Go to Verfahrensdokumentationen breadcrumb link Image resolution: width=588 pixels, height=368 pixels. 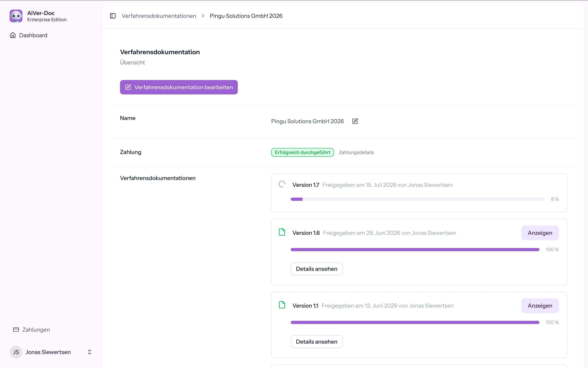point(159,16)
